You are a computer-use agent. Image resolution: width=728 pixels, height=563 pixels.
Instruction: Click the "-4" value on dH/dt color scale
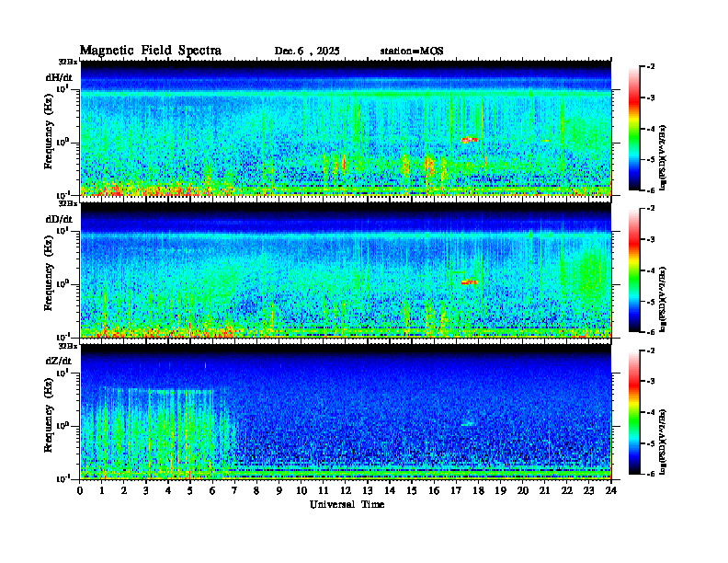point(652,129)
